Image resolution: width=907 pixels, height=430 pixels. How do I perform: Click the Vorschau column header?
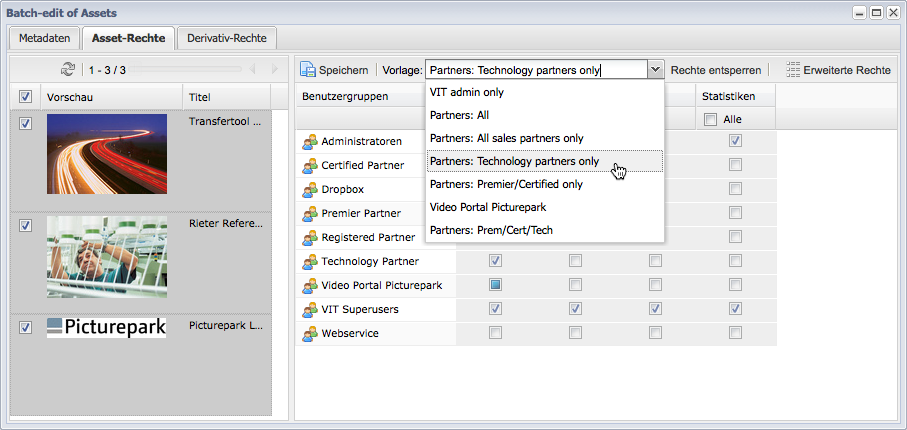pyautogui.click(x=112, y=97)
